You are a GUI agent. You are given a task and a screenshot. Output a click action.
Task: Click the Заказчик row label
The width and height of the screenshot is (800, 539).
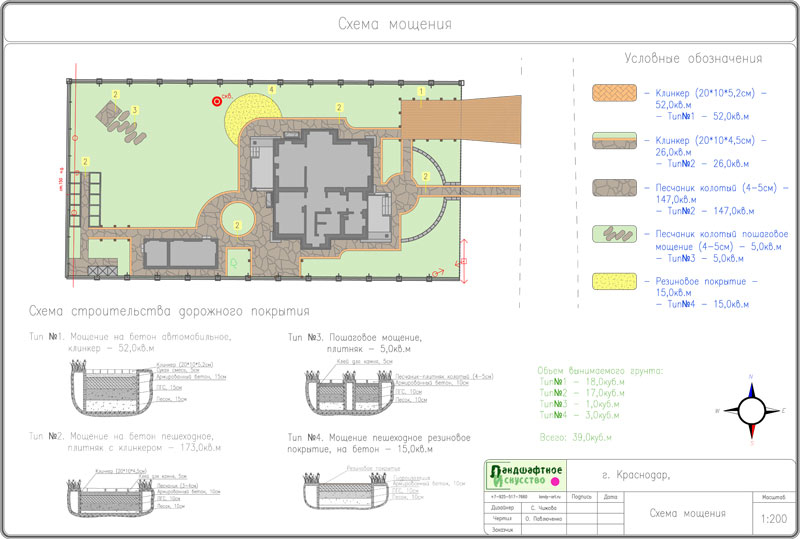click(502, 530)
